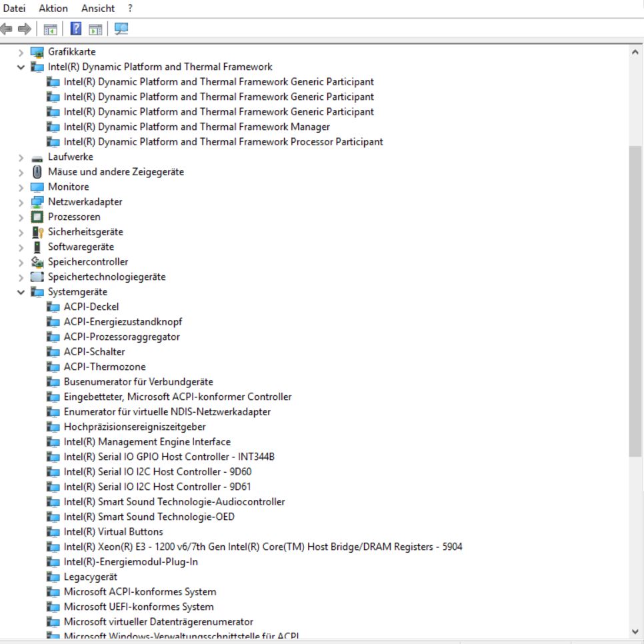This screenshot has width=644, height=644.
Task: Click the icon beside Hochpräzisionsereigniszeitgeber
Action: (53, 427)
